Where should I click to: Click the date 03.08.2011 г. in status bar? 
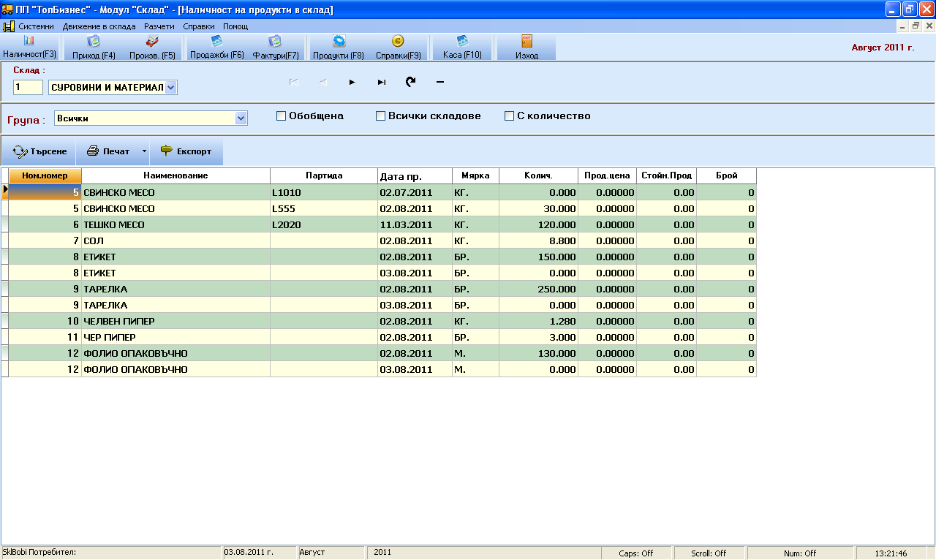[249, 553]
